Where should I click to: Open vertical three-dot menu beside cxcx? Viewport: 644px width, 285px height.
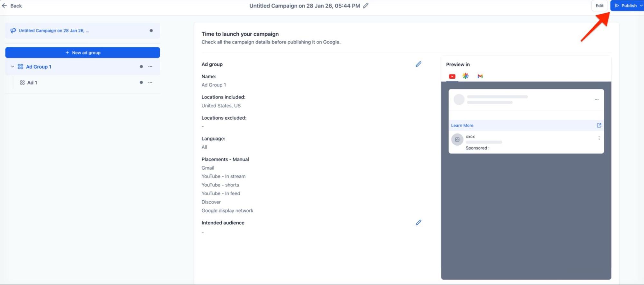point(599,138)
